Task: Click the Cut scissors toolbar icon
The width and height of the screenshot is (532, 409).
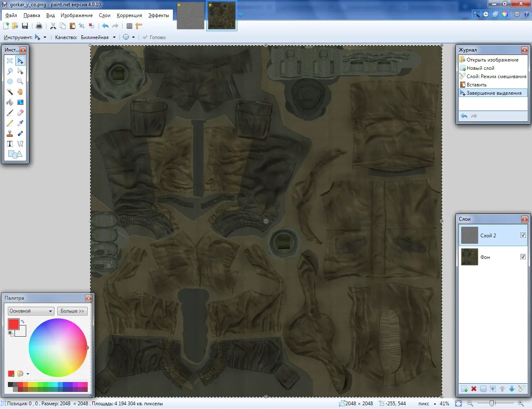Action: point(53,26)
